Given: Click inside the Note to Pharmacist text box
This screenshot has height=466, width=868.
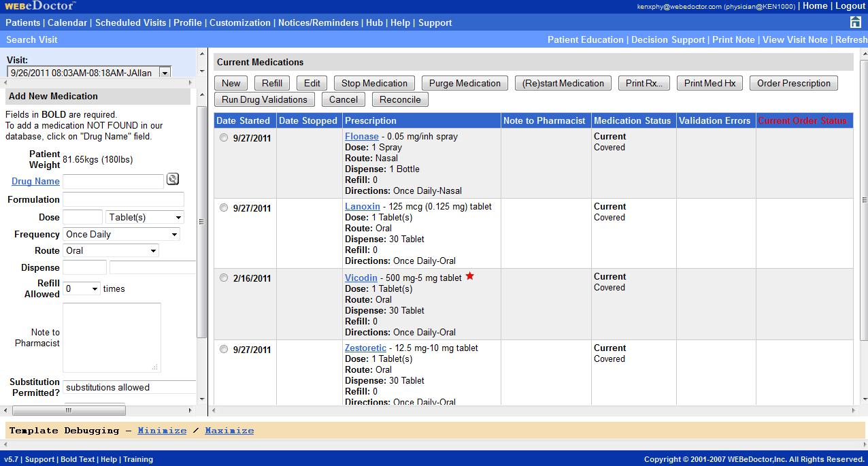Looking at the screenshot, I should 111,337.
